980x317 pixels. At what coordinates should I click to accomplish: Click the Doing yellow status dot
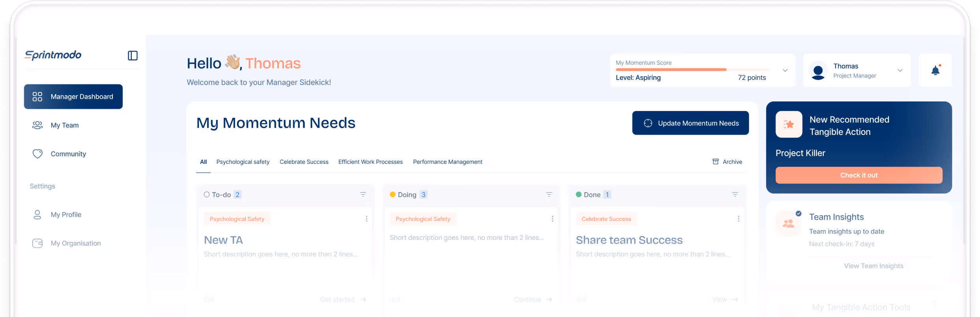coord(393,194)
